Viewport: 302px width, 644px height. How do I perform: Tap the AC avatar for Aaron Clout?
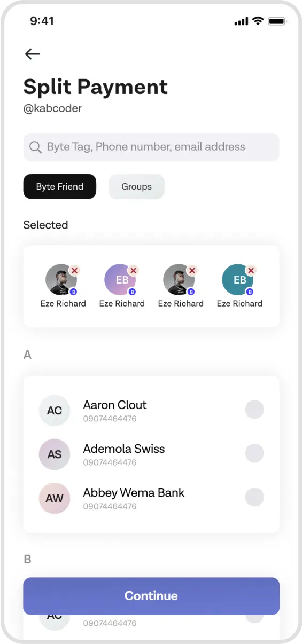[x=55, y=411]
